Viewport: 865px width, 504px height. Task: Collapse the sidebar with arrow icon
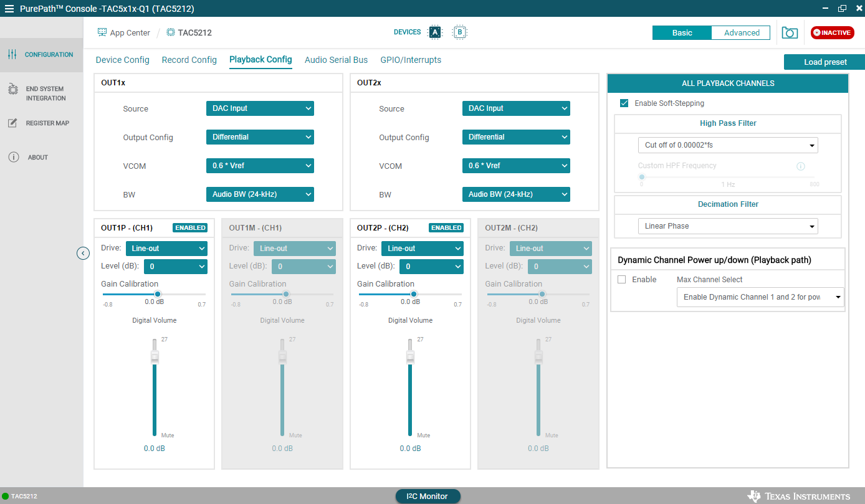click(x=83, y=253)
